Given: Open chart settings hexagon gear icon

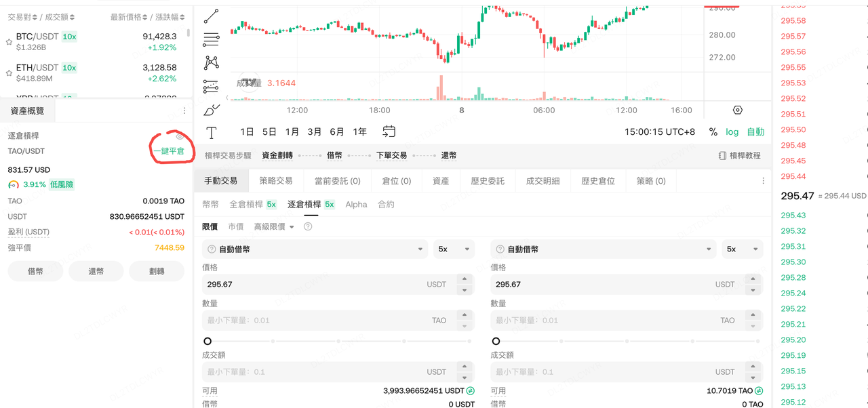Looking at the screenshot, I should point(738,110).
